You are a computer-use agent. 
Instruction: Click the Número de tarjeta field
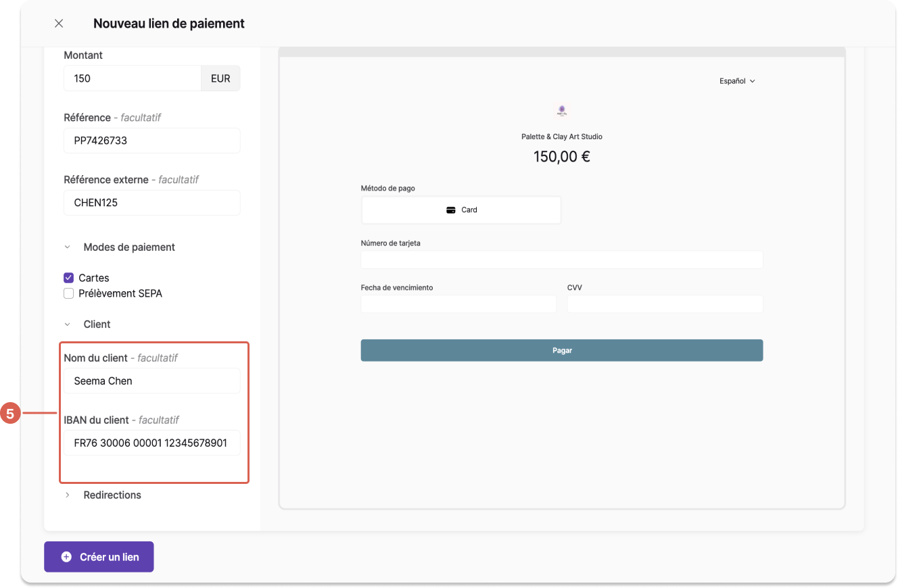562,260
